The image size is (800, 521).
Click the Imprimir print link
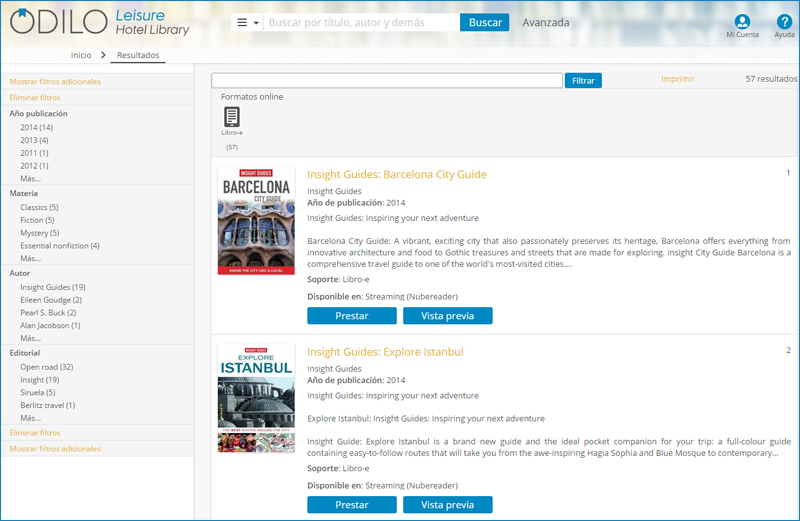(678, 79)
